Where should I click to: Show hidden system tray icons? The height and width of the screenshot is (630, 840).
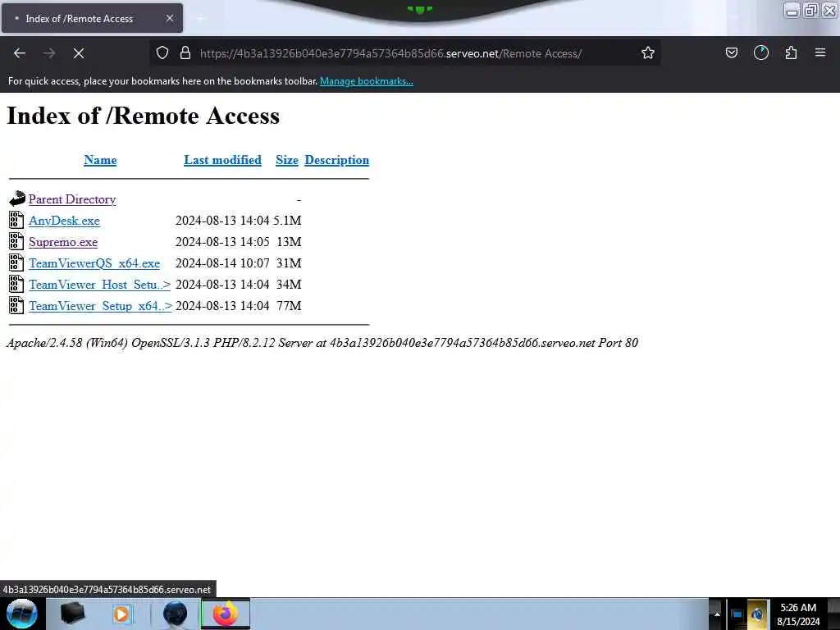(x=717, y=614)
